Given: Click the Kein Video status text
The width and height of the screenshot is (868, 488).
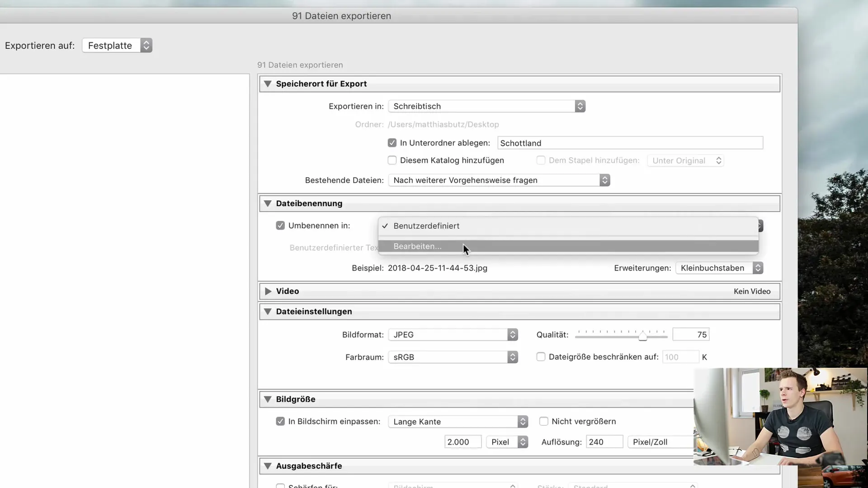Looking at the screenshot, I should (752, 291).
